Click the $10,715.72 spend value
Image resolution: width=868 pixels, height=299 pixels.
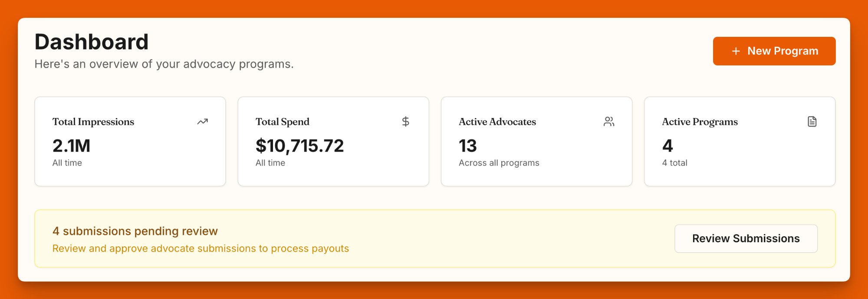[x=300, y=145]
